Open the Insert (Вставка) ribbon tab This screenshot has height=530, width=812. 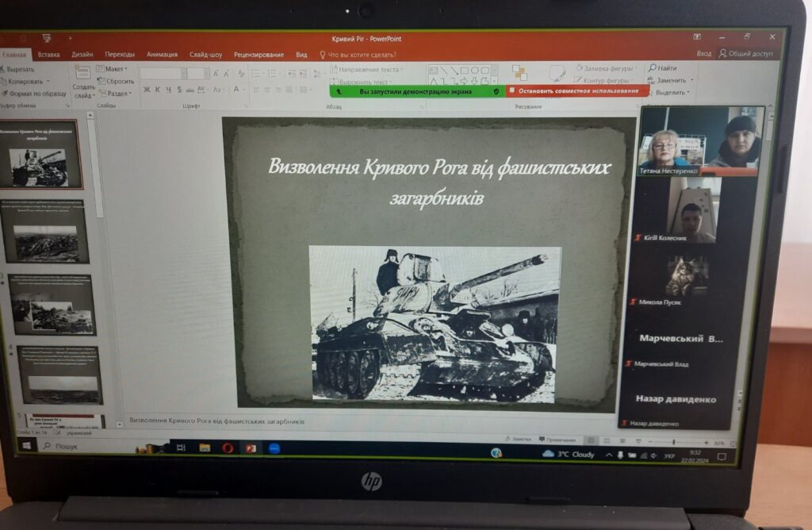tap(48, 55)
